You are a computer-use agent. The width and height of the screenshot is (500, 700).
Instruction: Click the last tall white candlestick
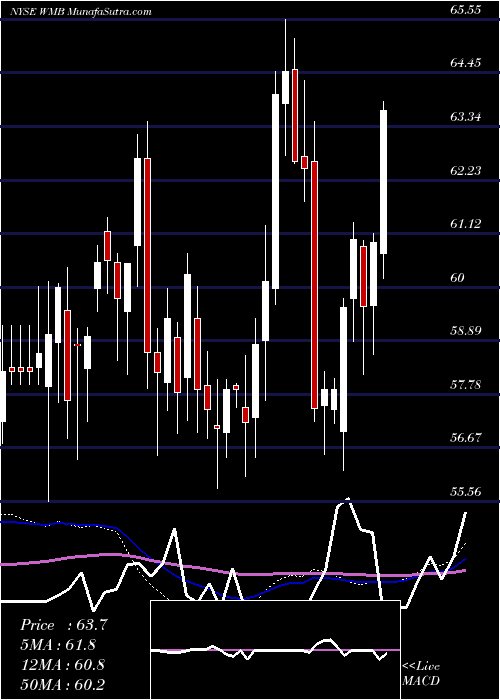click(383, 182)
